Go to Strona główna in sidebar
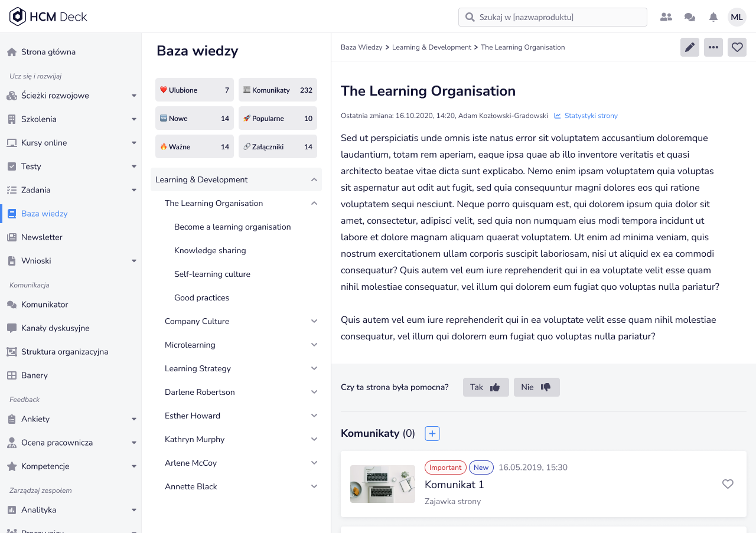756x533 pixels. [x=48, y=52]
